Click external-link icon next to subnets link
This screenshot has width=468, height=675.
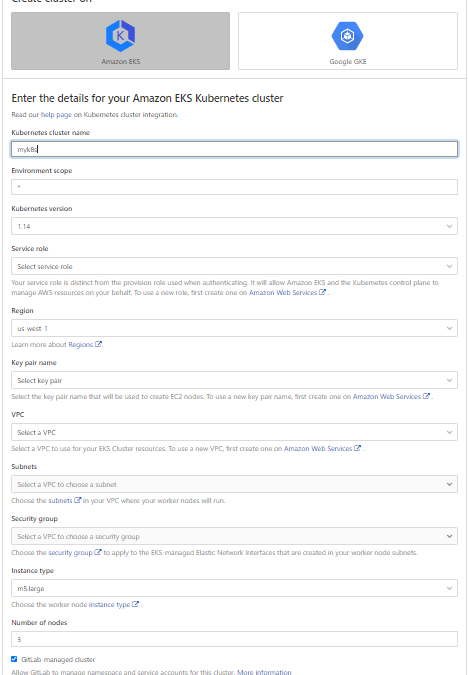(78, 501)
